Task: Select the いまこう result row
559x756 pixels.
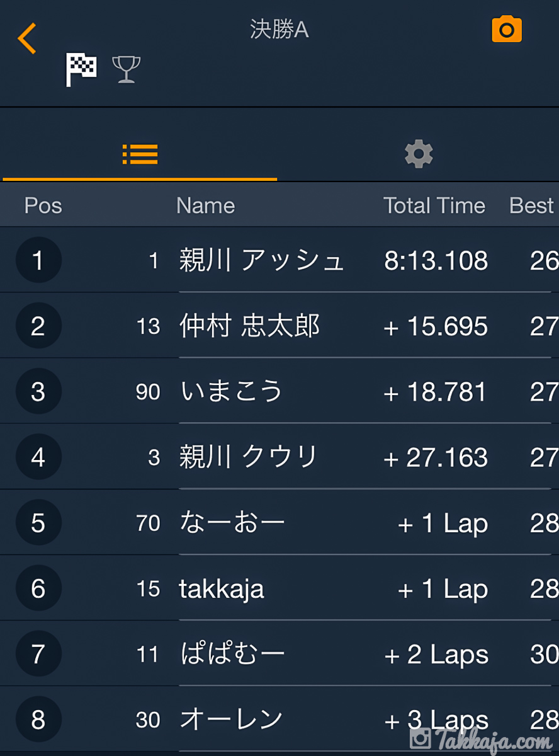Action: (x=232, y=392)
